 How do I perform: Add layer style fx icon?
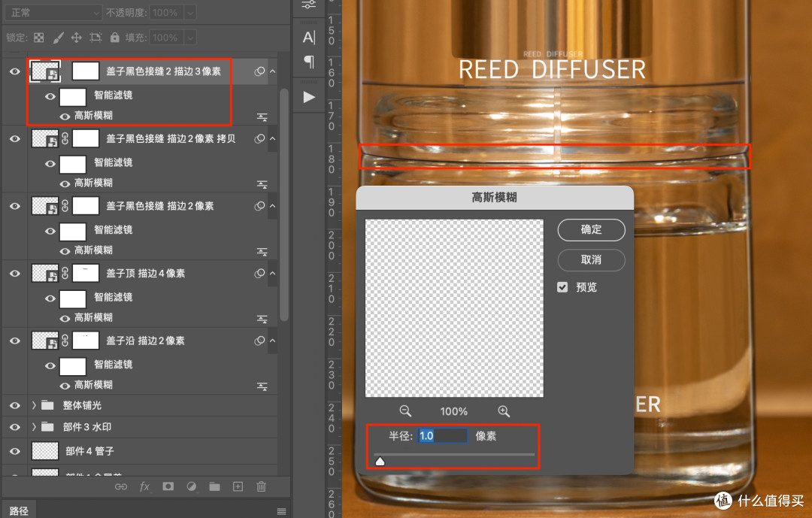coord(144,486)
